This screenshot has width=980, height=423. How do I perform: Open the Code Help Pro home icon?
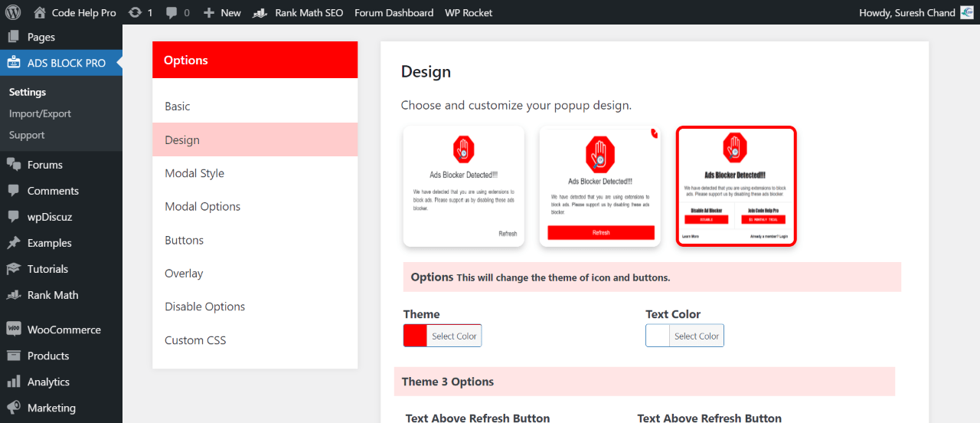(x=40, y=12)
